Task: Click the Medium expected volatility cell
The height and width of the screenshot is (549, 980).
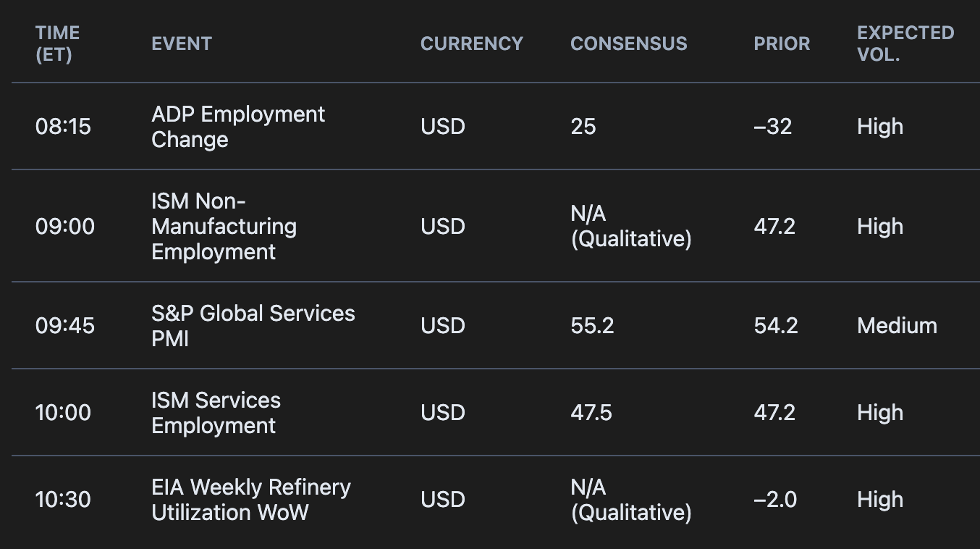Action: pos(897,325)
